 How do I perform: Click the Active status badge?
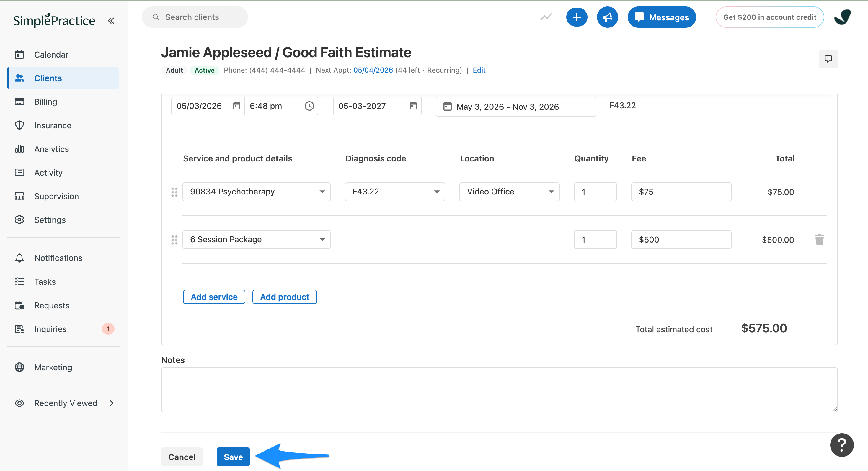coord(204,70)
